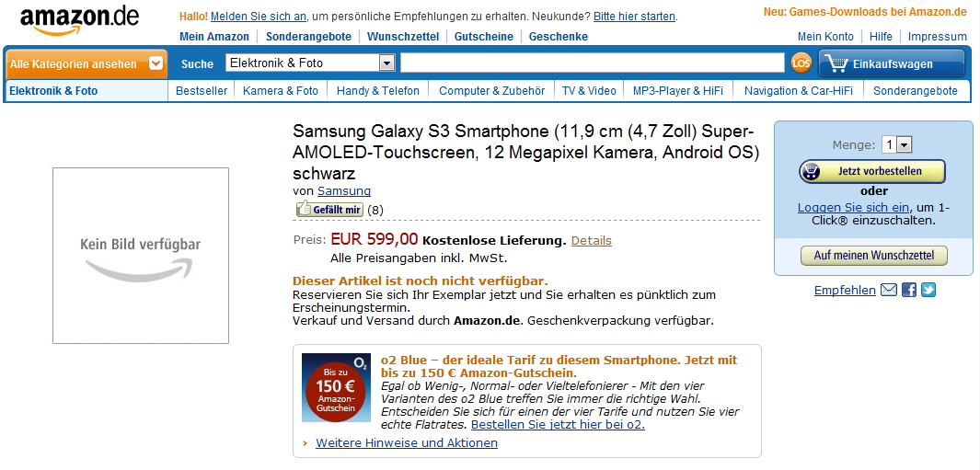Share the product via email icon

pyautogui.click(x=888, y=291)
